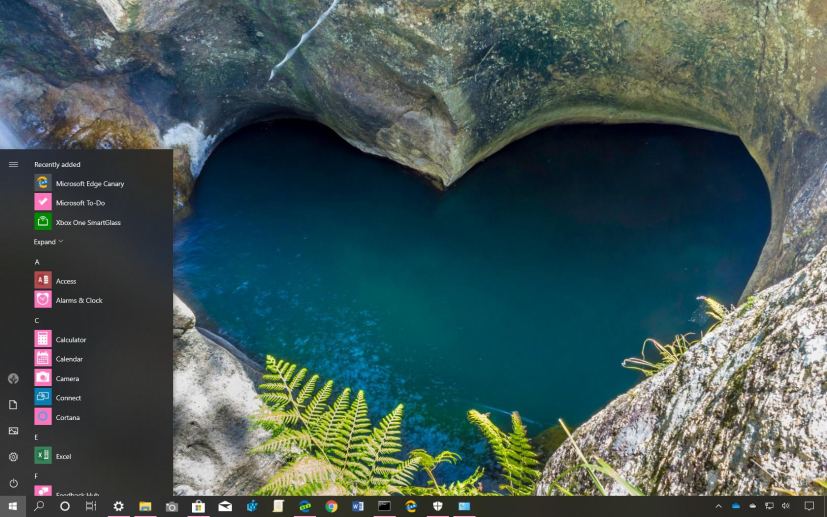Open the Connect app entry
Image resolution: width=827 pixels, height=517 pixels.
[x=68, y=398]
